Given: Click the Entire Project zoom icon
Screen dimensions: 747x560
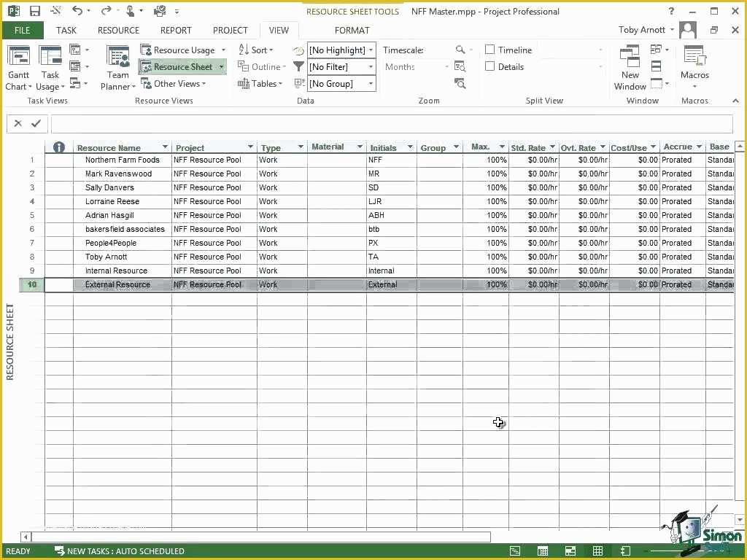Looking at the screenshot, I should click(x=460, y=66).
